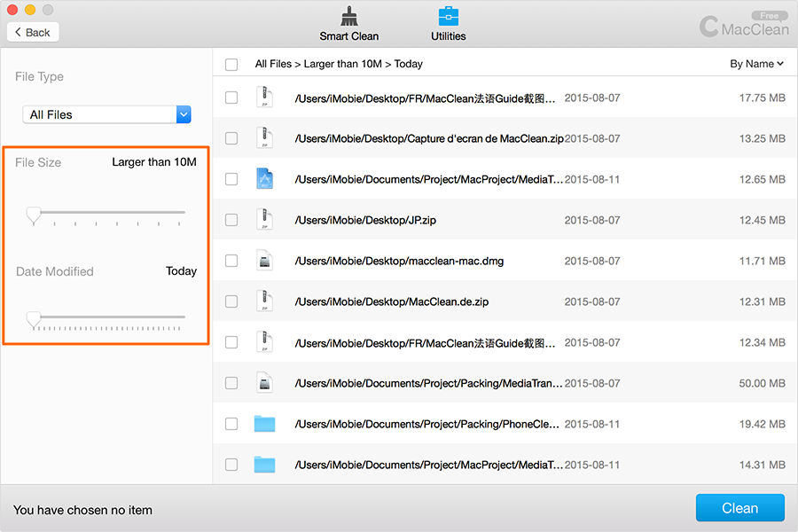Click zip icon for MacClean.de.zip
The height and width of the screenshot is (532, 798).
(x=264, y=301)
